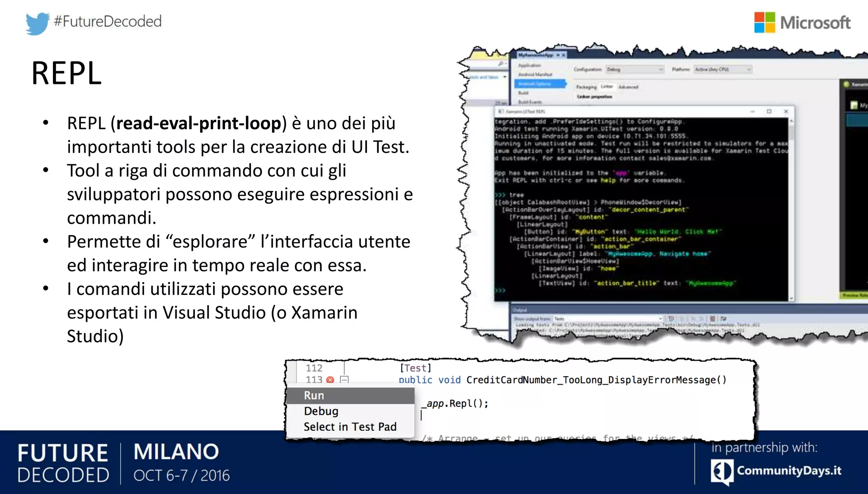This screenshot has width=868, height=494.
Task: Click the "decor_content_parent" id in tree output
Action: 649,210
